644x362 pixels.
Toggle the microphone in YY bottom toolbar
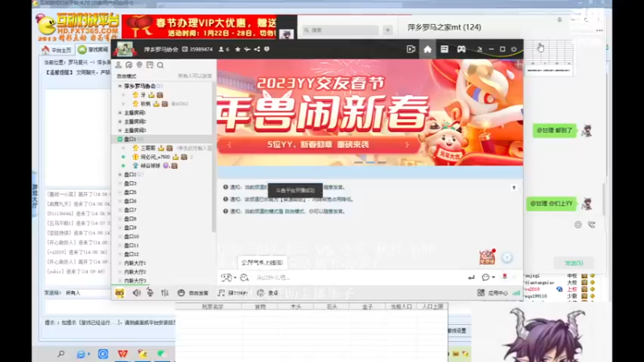point(150,293)
